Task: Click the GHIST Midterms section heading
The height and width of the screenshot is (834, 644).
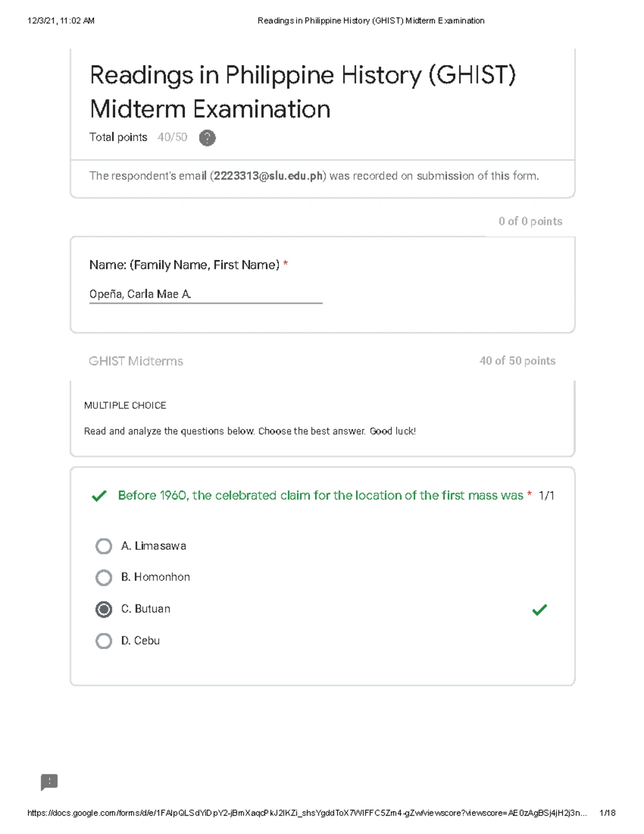Action: tap(136, 361)
